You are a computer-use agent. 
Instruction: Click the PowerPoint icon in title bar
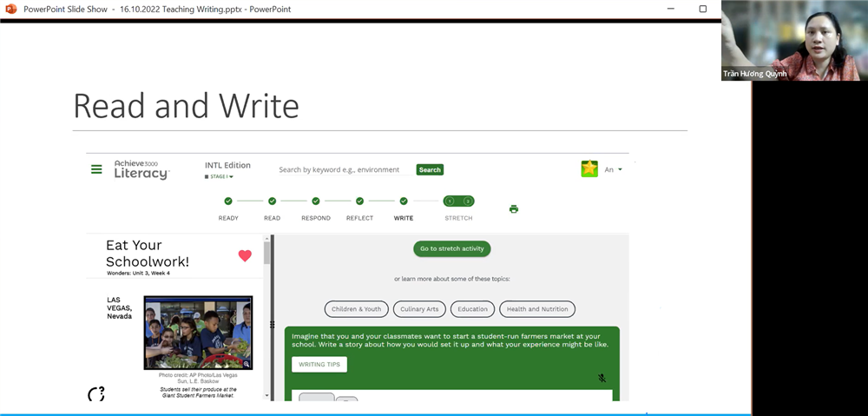click(x=10, y=9)
